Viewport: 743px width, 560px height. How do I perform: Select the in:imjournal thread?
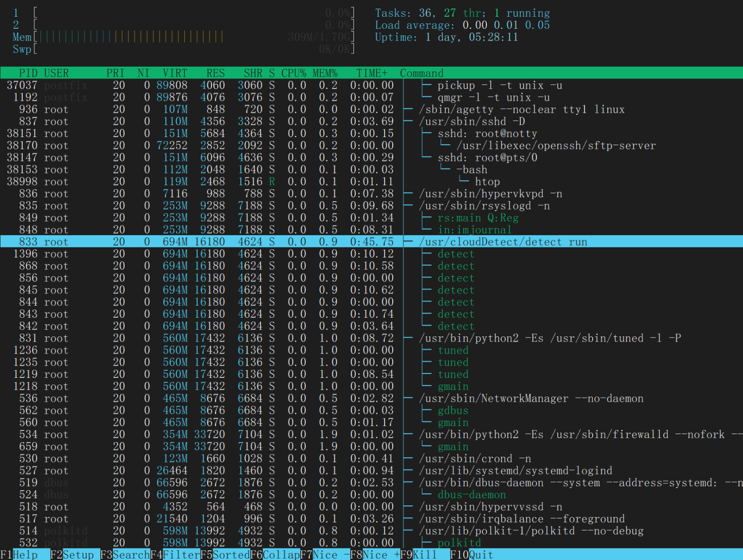[371, 230]
